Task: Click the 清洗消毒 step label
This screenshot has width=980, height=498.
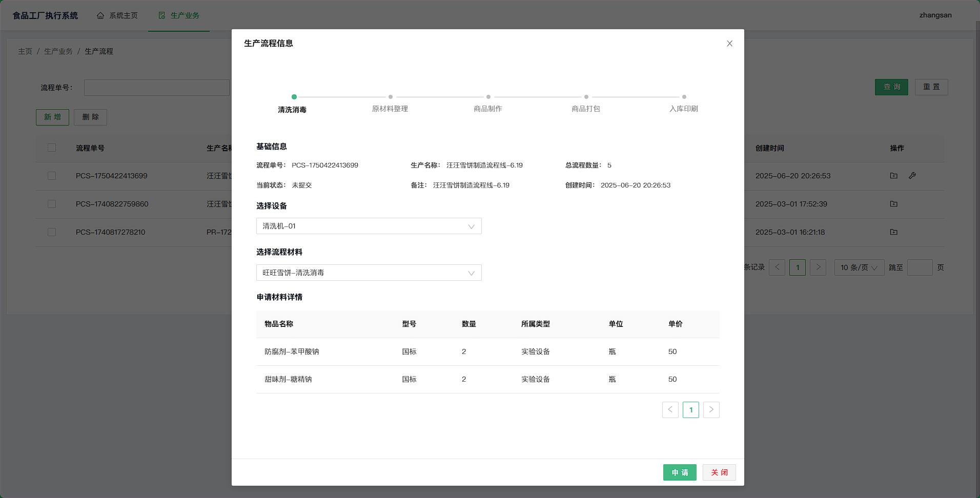Action: pyautogui.click(x=292, y=110)
